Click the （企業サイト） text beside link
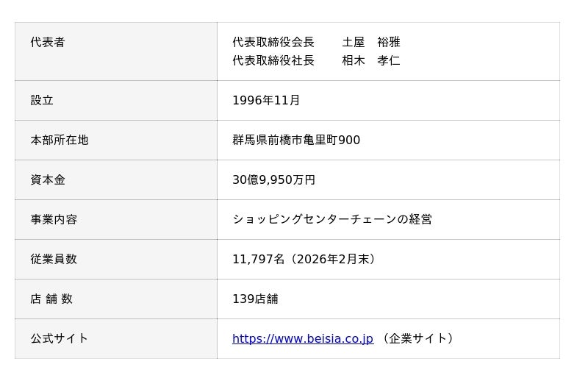The width and height of the screenshot is (588, 381). coord(417,338)
